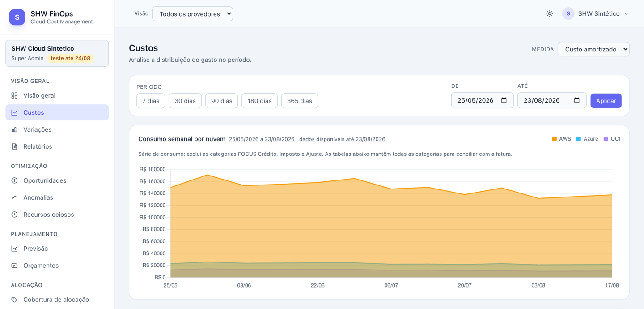Click the Visão geral grid icon
Screen dimensions: 644x309
tap(14, 95)
